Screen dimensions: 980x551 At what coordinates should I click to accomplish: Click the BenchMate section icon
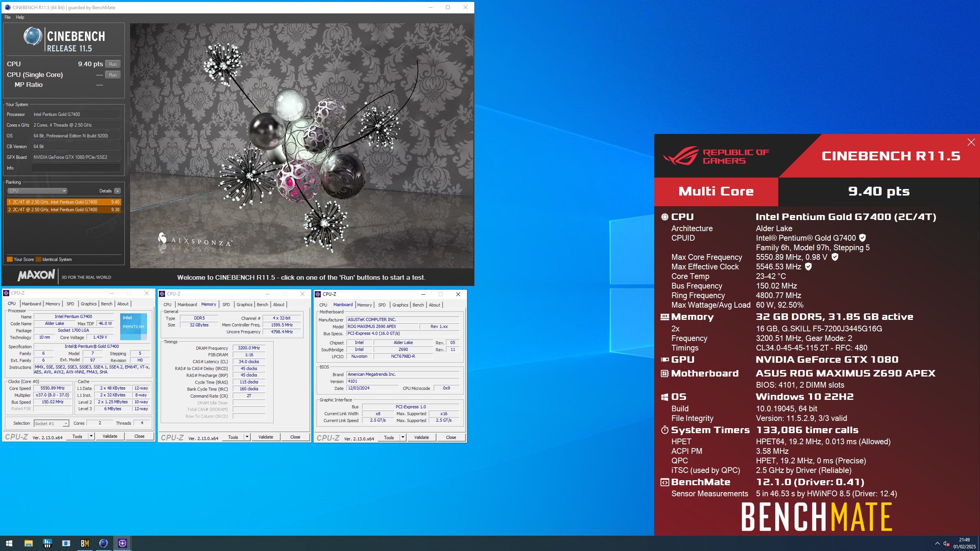(665, 482)
